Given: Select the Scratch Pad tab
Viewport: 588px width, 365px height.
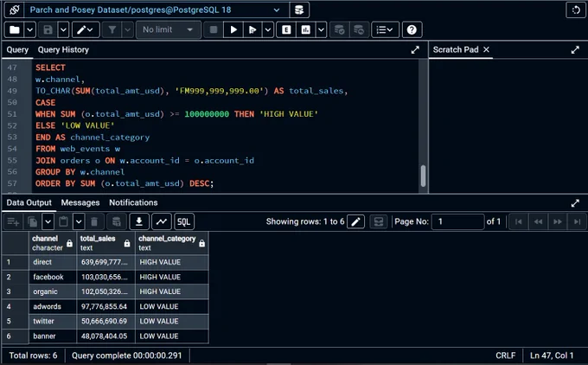Looking at the screenshot, I should 456,49.
